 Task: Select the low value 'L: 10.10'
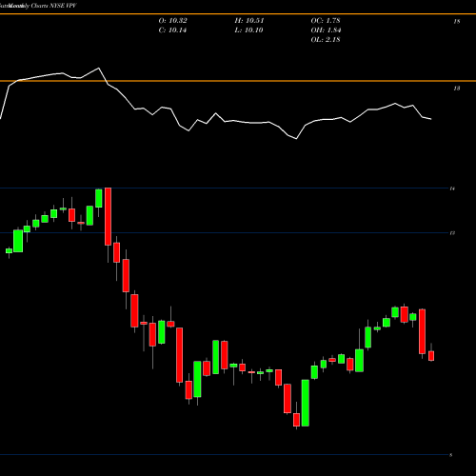(249, 30)
